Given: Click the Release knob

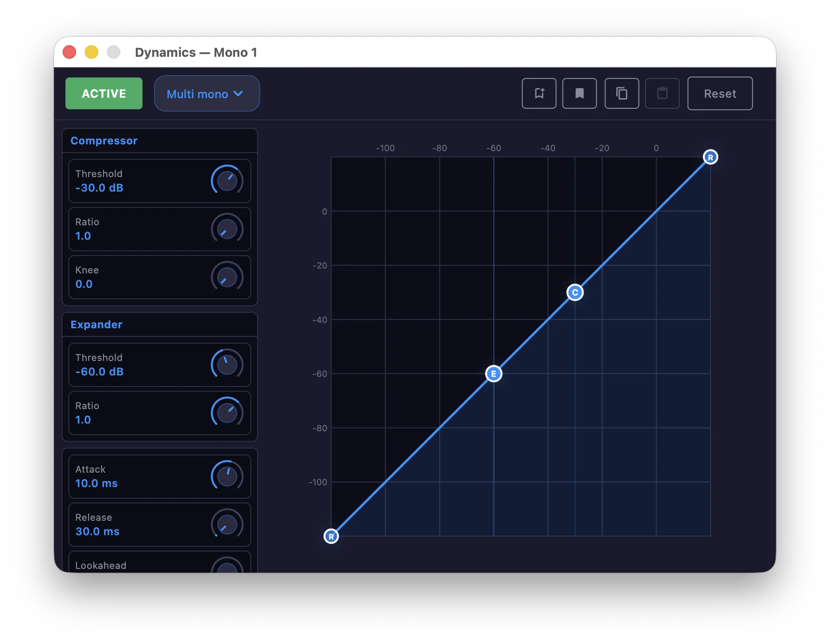Looking at the screenshot, I should click(227, 525).
